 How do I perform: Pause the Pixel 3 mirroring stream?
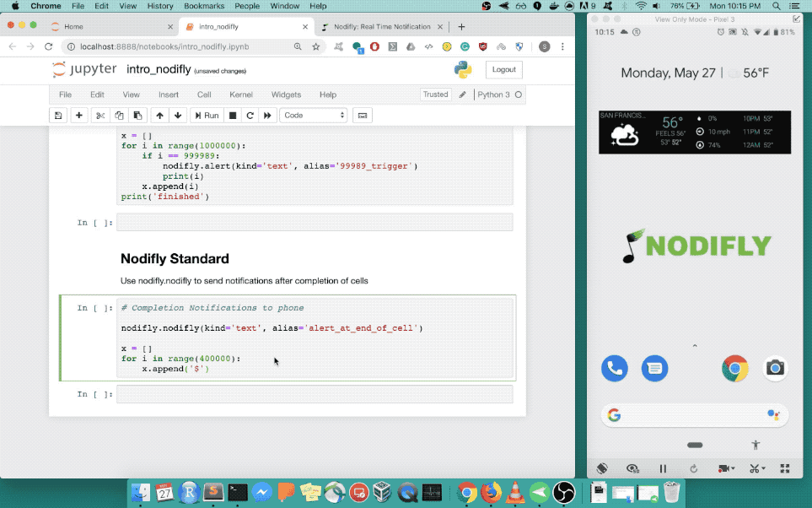pos(663,468)
